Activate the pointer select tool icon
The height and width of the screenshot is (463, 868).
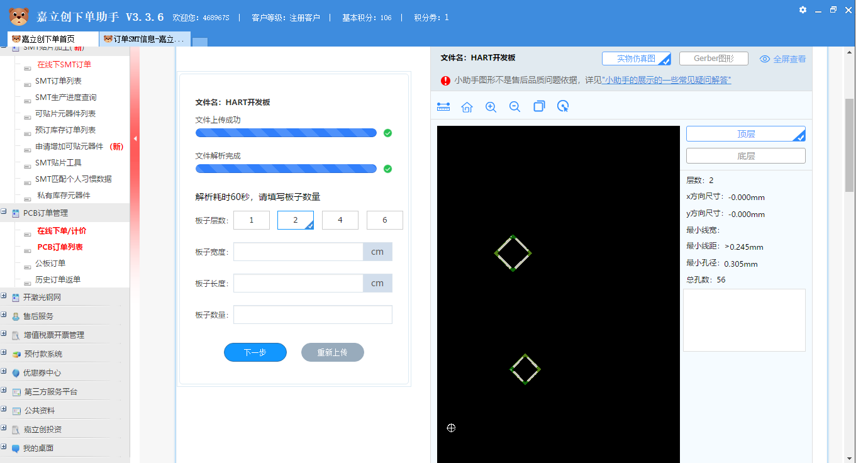pyautogui.click(x=563, y=107)
